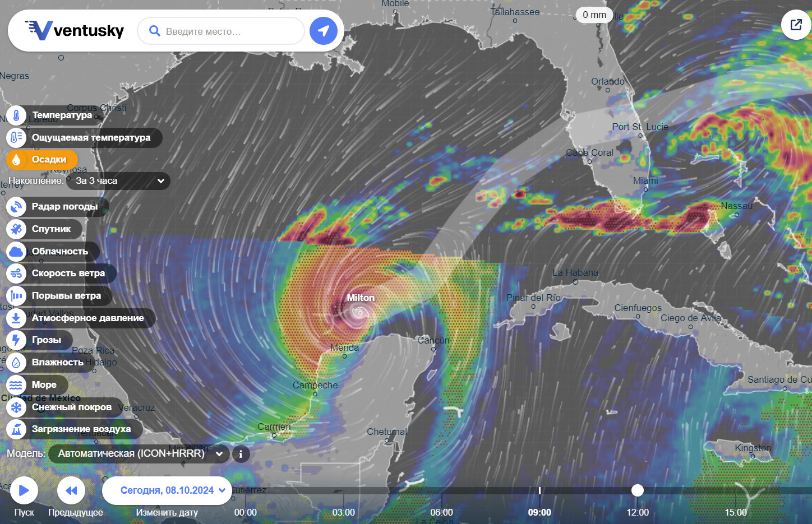Select the Ощущаемая температура icon
Image resolution: width=812 pixels, height=524 pixels.
[16, 137]
